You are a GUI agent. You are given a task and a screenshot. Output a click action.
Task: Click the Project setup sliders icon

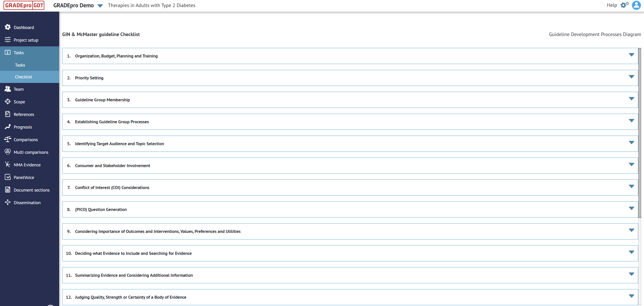pos(8,40)
